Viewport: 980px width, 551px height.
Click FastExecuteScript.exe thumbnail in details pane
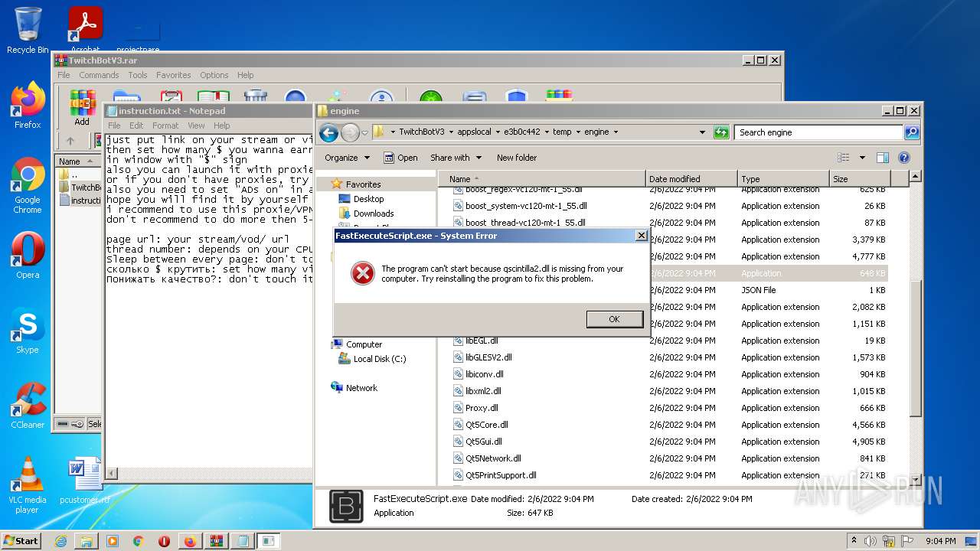(x=346, y=506)
